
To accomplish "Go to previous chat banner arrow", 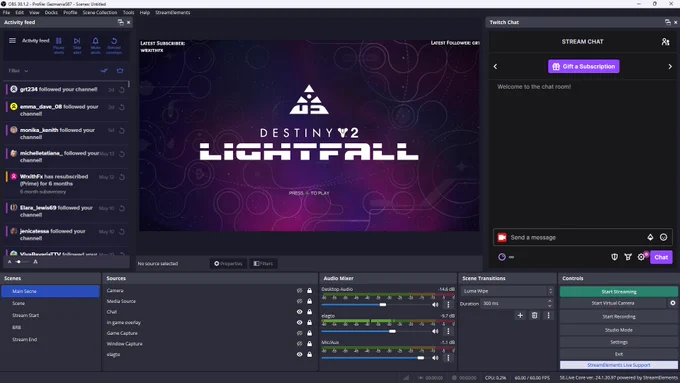I will pyautogui.click(x=495, y=66).
